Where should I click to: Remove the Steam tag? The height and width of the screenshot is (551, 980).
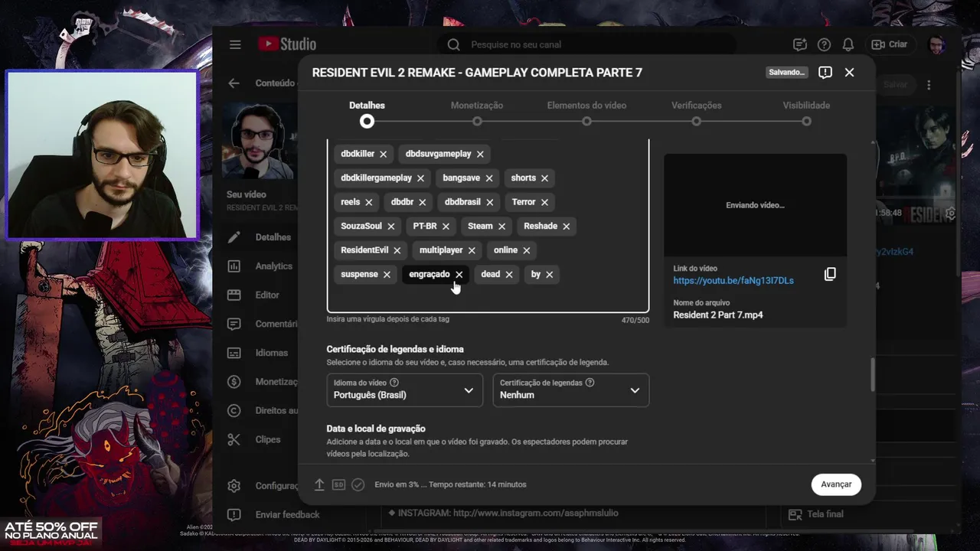(502, 227)
